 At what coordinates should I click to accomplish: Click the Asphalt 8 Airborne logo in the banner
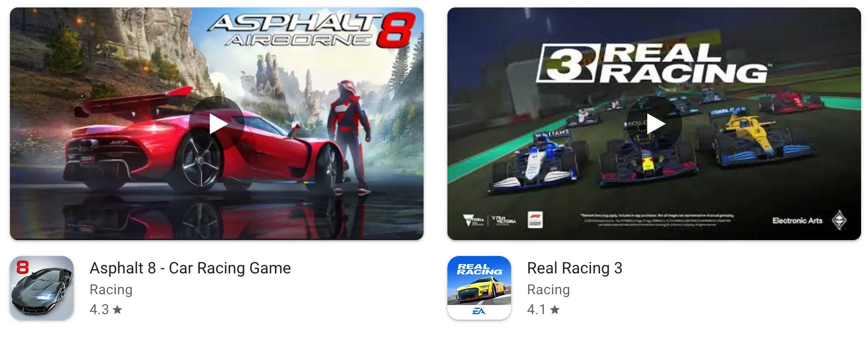311,30
